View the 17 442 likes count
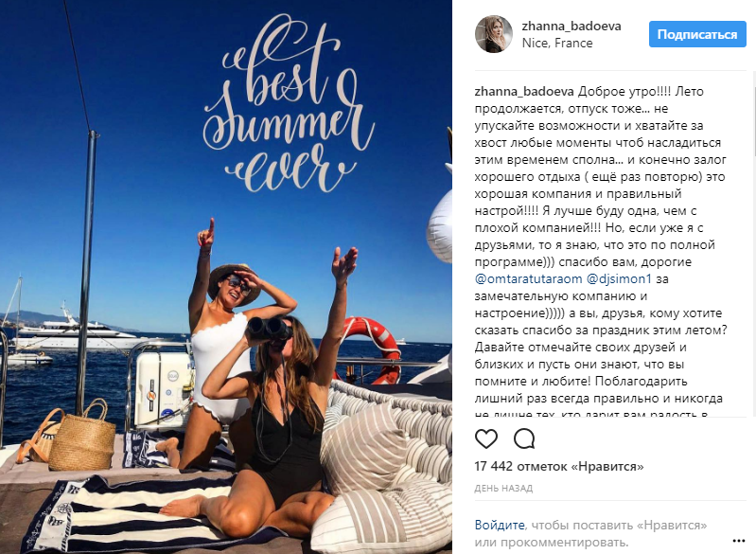The width and height of the screenshot is (756, 554). pos(559,467)
